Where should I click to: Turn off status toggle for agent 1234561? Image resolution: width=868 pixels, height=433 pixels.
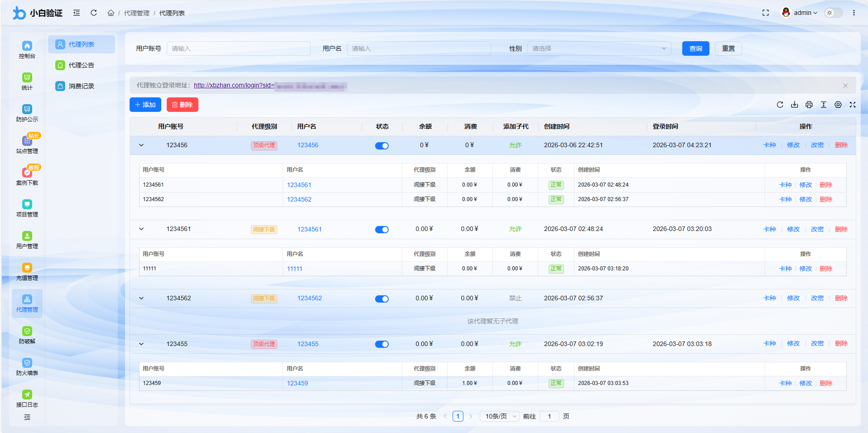click(x=382, y=229)
